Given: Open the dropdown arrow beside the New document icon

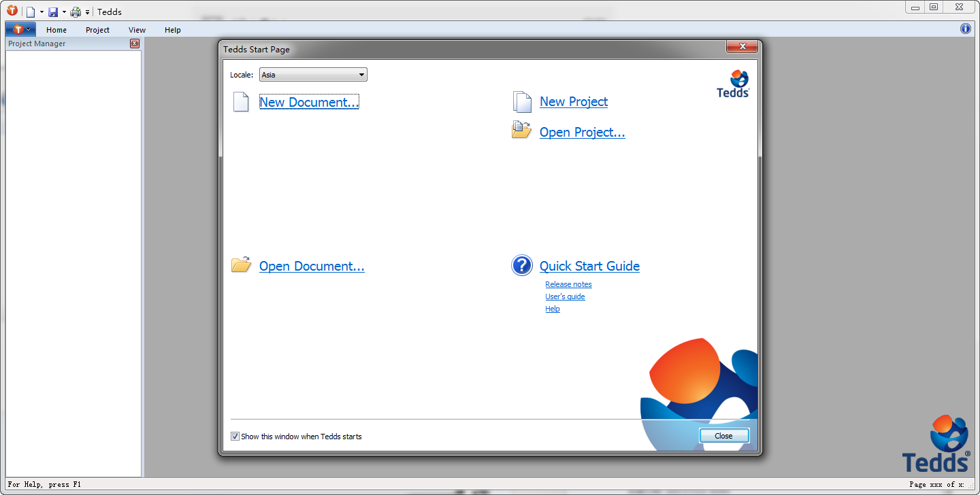Looking at the screenshot, I should click(x=42, y=12).
